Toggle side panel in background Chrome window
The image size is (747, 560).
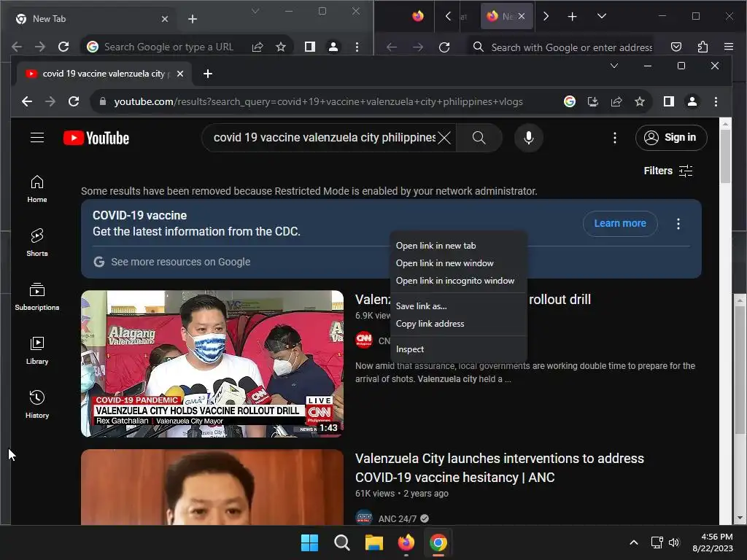click(x=309, y=47)
